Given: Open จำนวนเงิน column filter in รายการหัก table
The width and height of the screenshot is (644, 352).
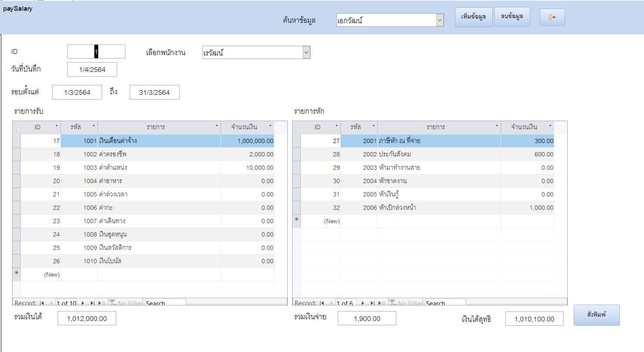Looking at the screenshot, I should [x=550, y=126].
